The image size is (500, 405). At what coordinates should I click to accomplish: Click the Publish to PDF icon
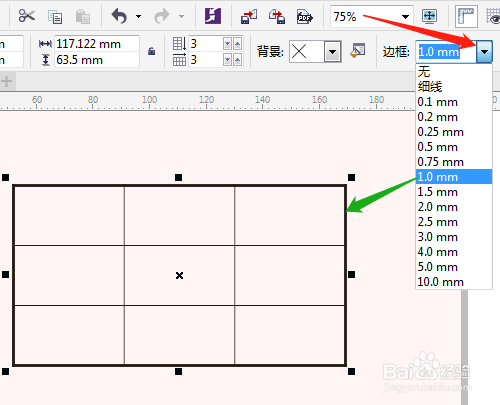click(304, 16)
